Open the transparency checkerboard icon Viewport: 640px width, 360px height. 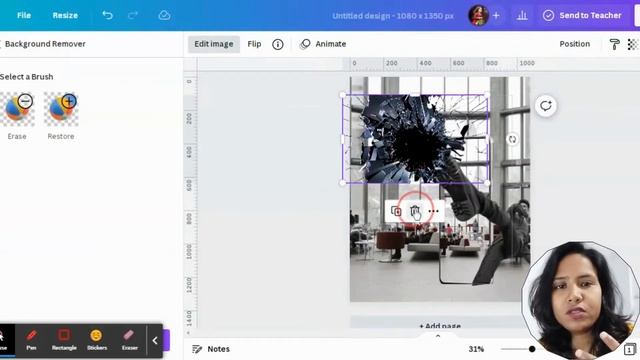tap(633, 44)
